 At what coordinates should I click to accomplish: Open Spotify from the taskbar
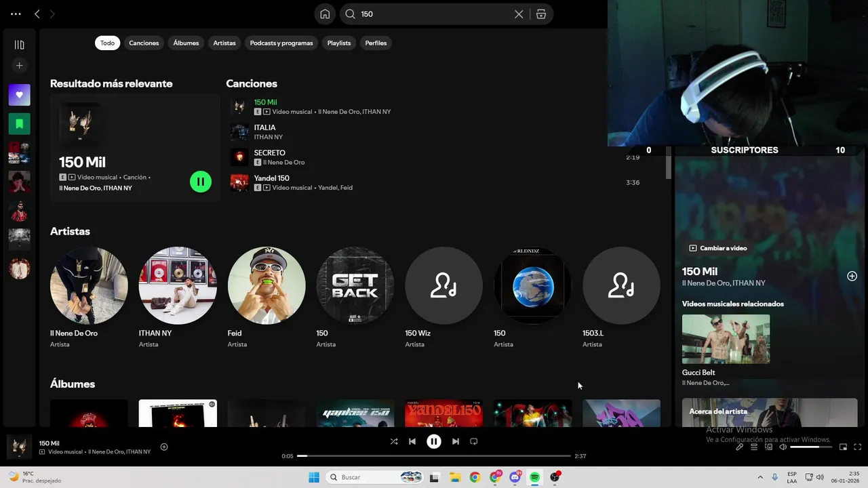click(535, 477)
